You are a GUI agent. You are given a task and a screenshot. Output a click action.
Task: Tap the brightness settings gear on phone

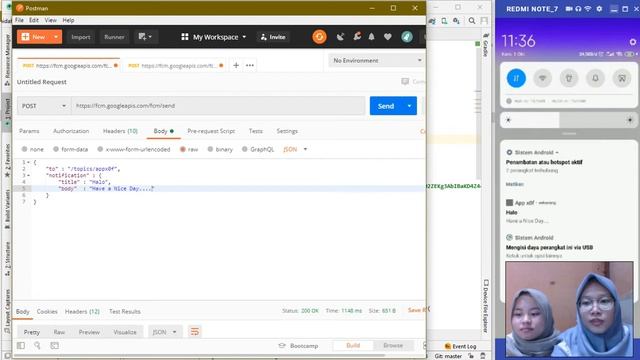(633, 42)
